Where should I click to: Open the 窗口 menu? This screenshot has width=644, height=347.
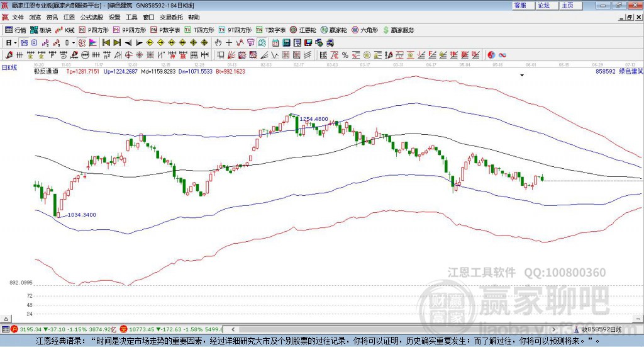[148, 17]
